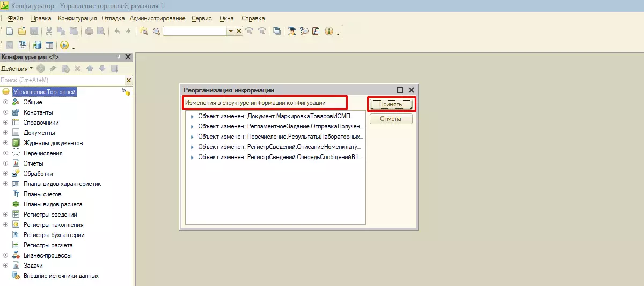Open the toolbar search box dropdown arrow
Image resolution: width=644 pixels, height=286 pixels.
(231, 32)
